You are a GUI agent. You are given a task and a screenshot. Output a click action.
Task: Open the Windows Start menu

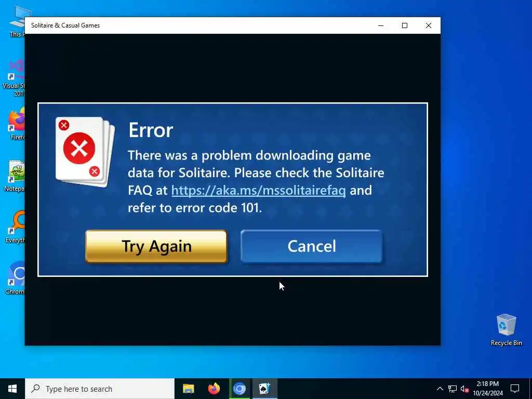[x=12, y=389]
